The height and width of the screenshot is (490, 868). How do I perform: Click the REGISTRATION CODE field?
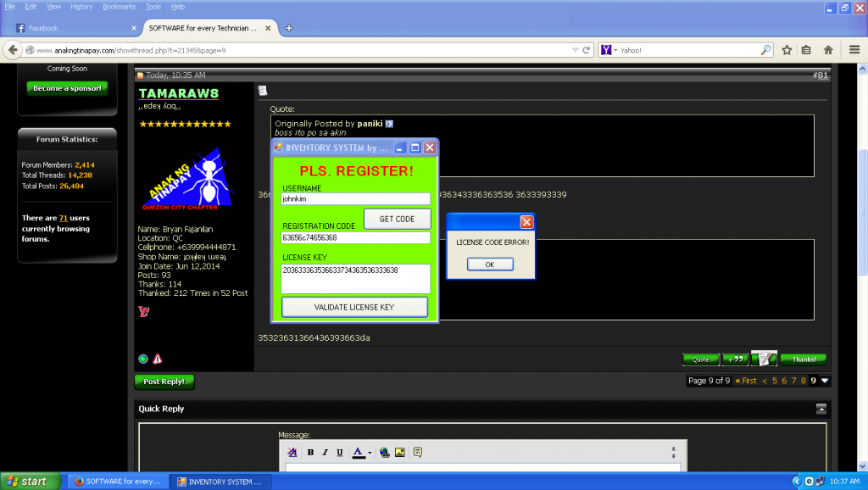355,237
